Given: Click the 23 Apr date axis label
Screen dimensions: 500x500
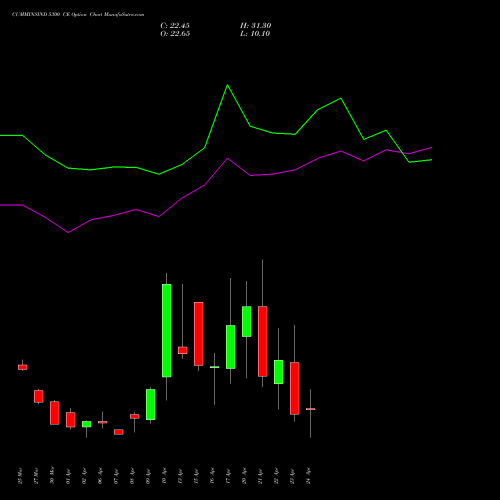Looking at the screenshot, I should point(292,476).
